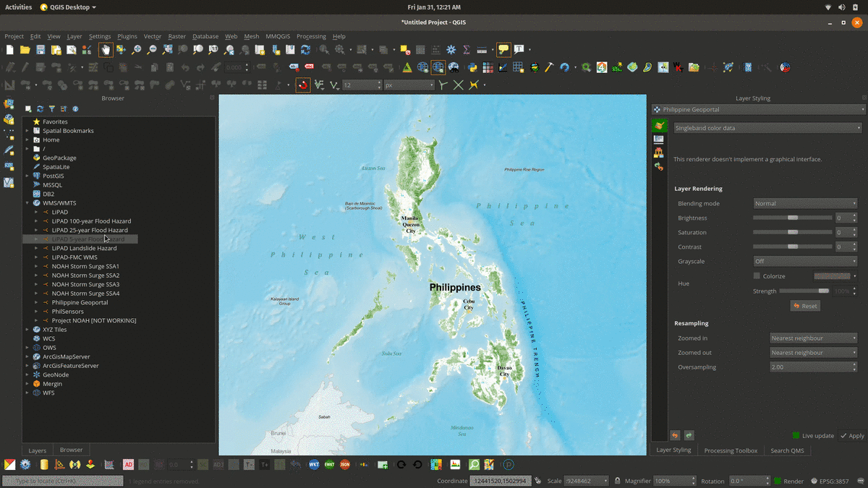Toggle the scale lock icon in status bar
Screen dimensions: 868x488
coord(616,481)
